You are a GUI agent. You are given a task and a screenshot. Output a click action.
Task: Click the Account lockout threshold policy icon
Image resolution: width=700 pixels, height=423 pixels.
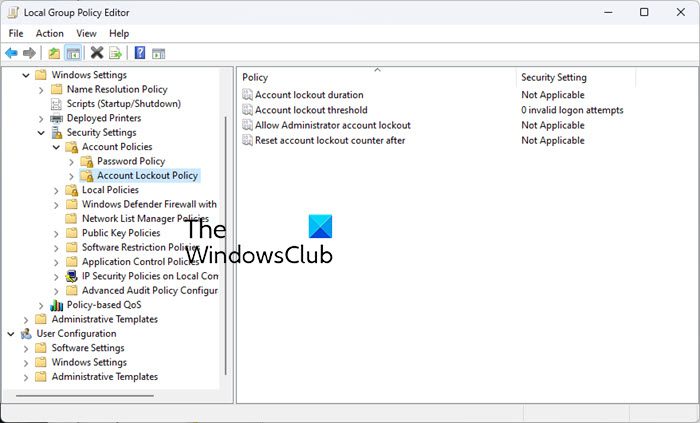(247, 110)
